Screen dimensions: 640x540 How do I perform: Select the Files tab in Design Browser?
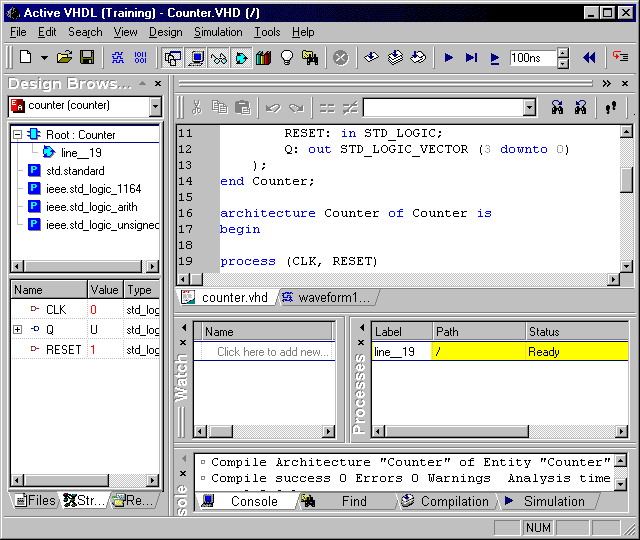35,500
